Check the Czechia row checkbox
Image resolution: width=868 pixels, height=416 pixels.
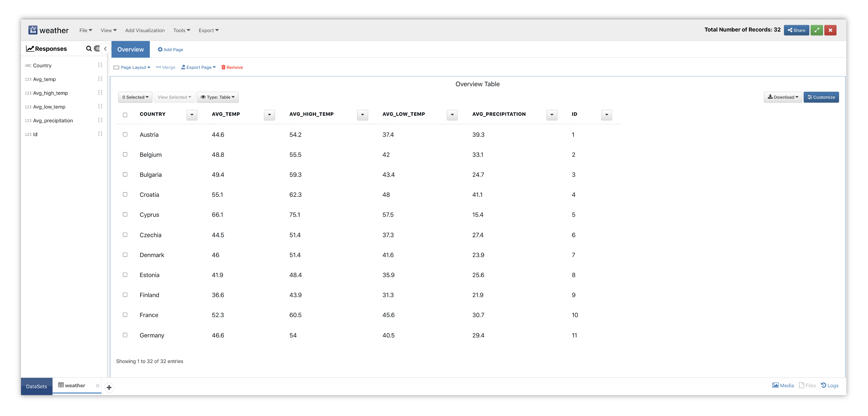click(x=125, y=235)
